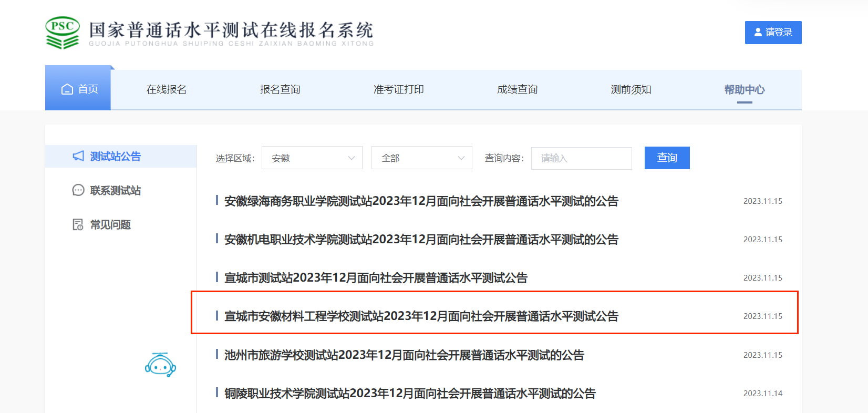Select 联系测试站 in the sidebar
The width and height of the screenshot is (868, 413).
coord(116,190)
